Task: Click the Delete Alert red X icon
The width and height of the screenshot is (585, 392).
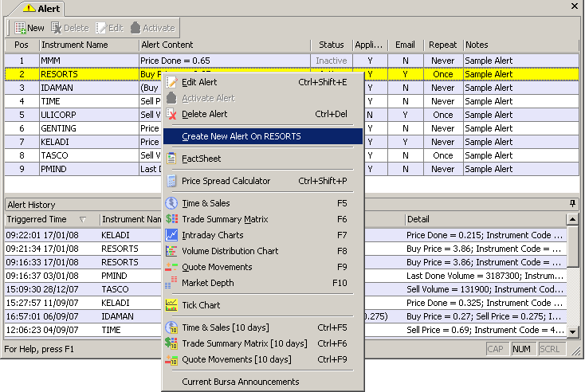Action: tap(171, 114)
